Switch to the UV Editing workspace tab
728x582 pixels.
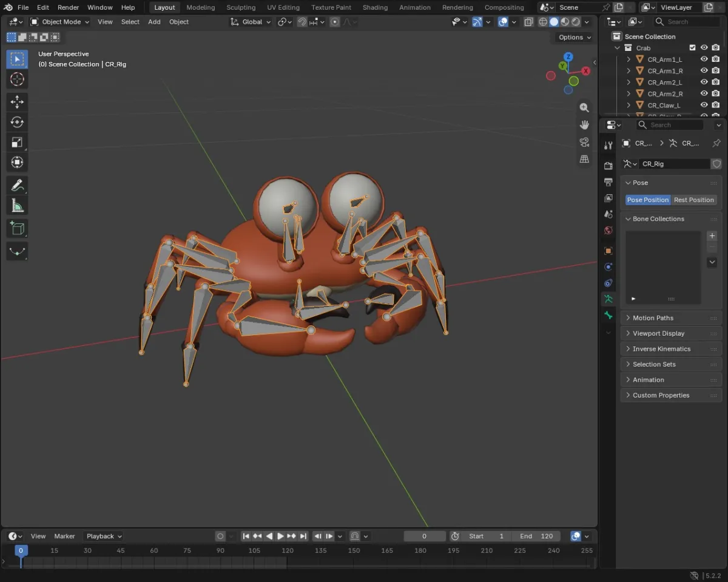pos(283,7)
